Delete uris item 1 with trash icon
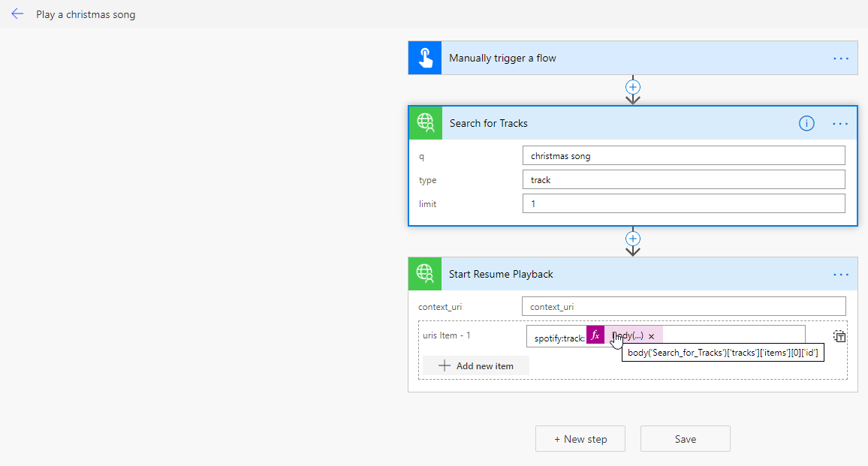The height and width of the screenshot is (466, 868). point(839,337)
